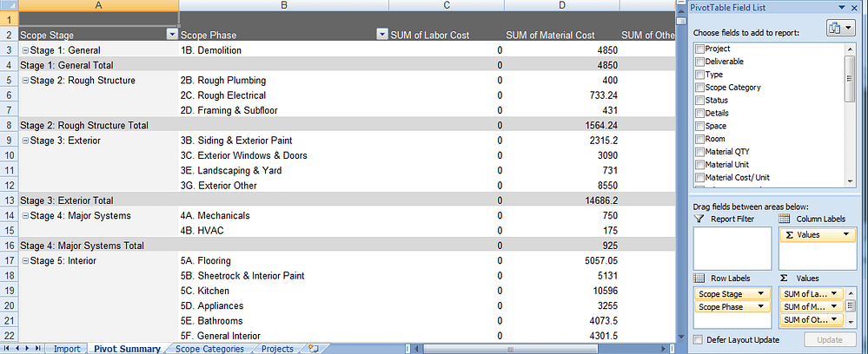Open the field list layout view dropdown

tap(841, 29)
